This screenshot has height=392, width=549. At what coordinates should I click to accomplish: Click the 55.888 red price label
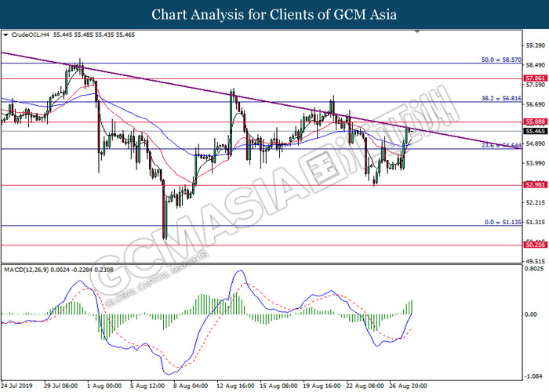pyautogui.click(x=535, y=122)
